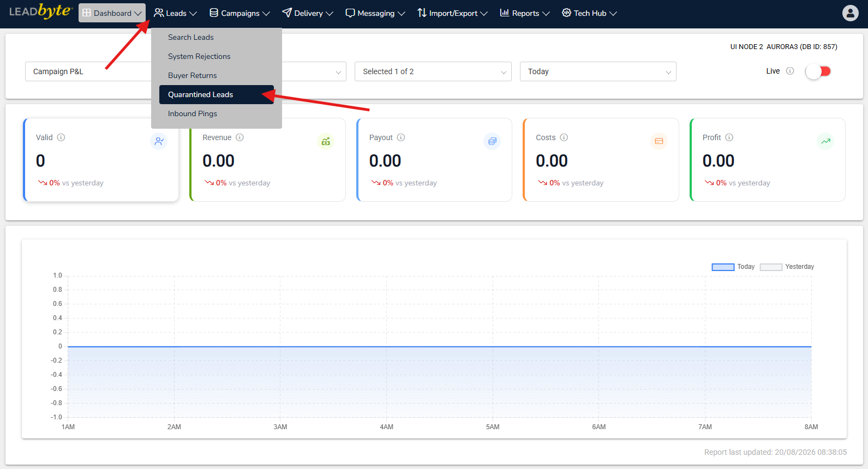This screenshot has width=868, height=469.
Task: Click the UI NODE 2 AURORA3 text
Action: point(783,47)
